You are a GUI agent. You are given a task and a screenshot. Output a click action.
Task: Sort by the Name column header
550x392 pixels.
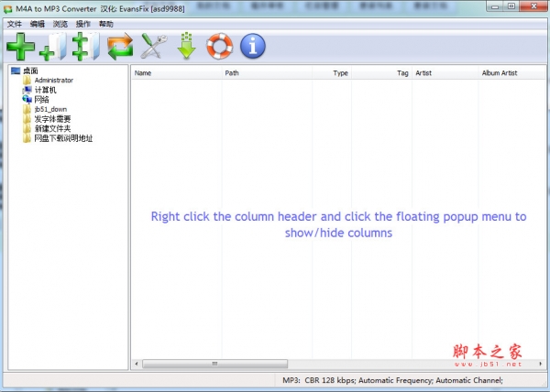176,73
